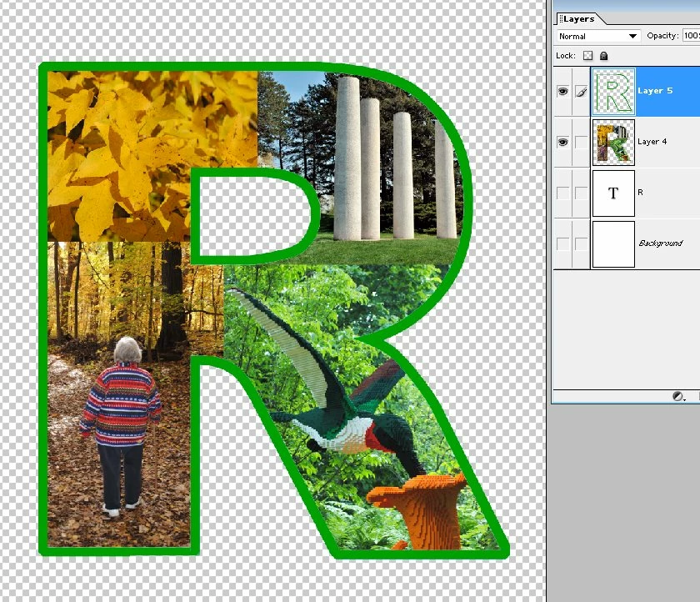Open the new adjustment layer icon menu
Image resolution: width=700 pixels, height=602 pixels.
pyautogui.click(x=678, y=397)
